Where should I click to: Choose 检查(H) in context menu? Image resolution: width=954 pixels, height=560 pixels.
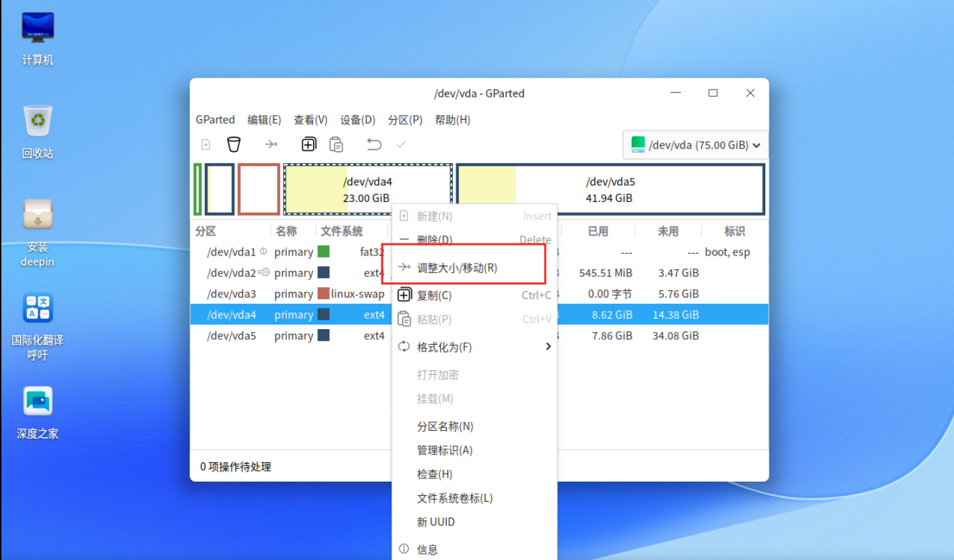pos(474,474)
